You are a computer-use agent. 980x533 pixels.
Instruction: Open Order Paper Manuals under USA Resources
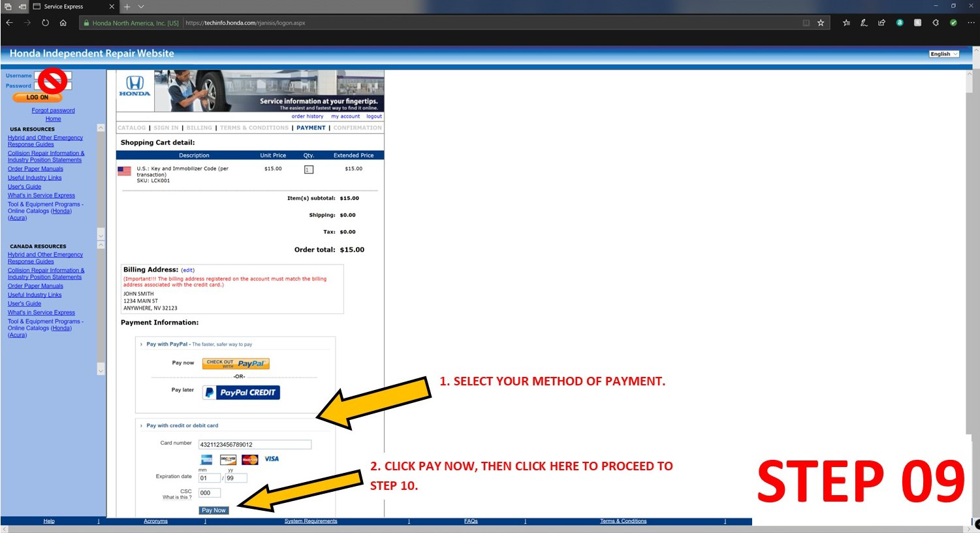35,169
